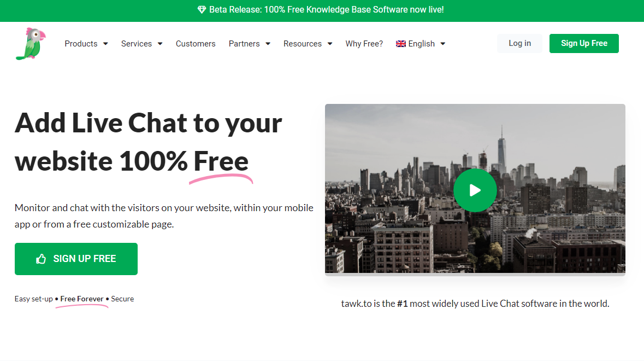Click the gray video progress bar

pos(475,274)
